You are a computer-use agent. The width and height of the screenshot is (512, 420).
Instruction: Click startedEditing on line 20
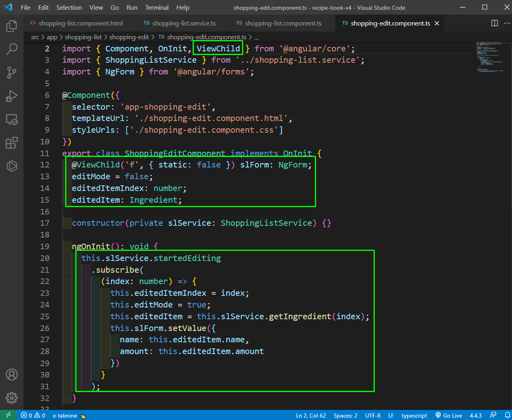187,258
